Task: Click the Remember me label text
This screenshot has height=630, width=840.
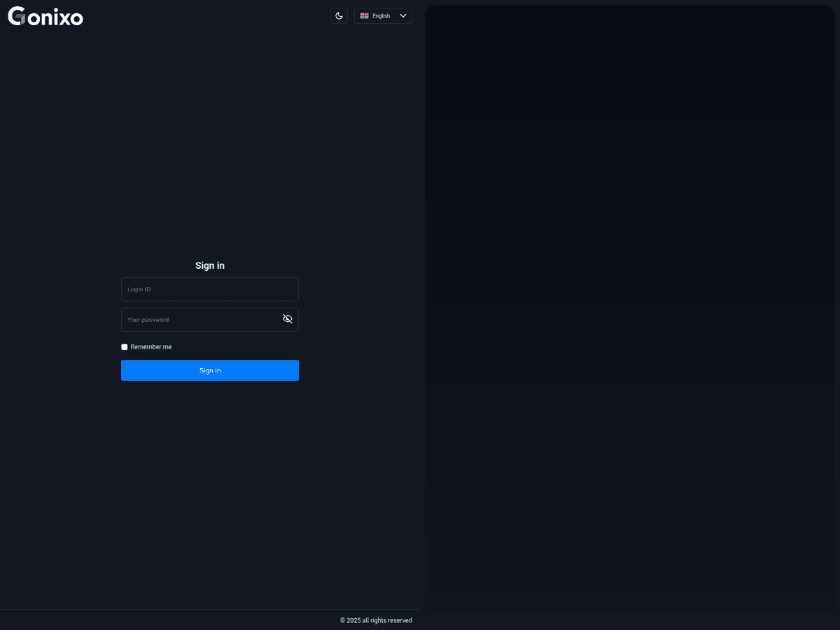Action: pyautogui.click(x=151, y=347)
